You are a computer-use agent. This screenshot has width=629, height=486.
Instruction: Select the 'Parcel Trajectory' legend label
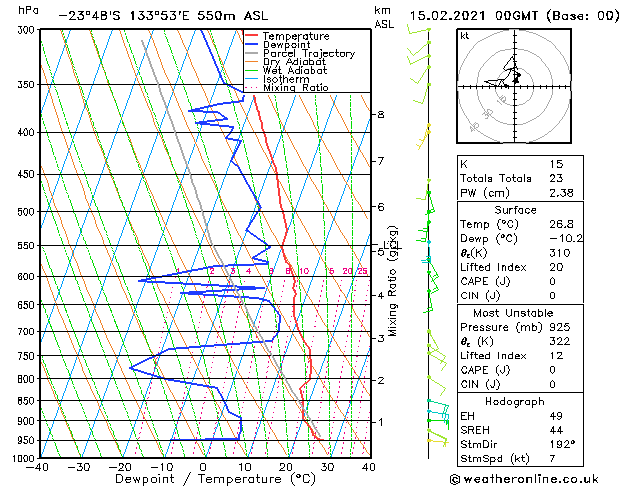(x=309, y=53)
